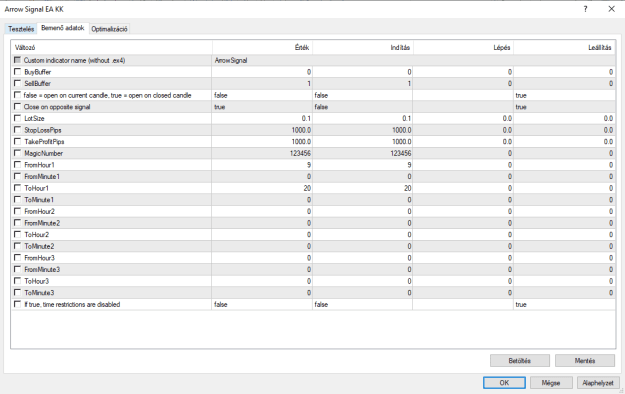Click the Lépés column header
The width and height of the screenshot is (625, 394).
click(x=463, y=47)
